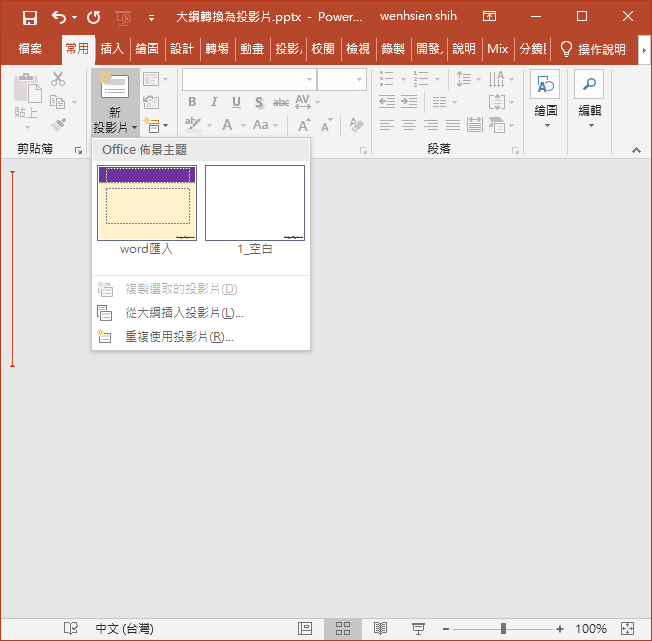Open the 編輯 editing group button

pos(589,100)
